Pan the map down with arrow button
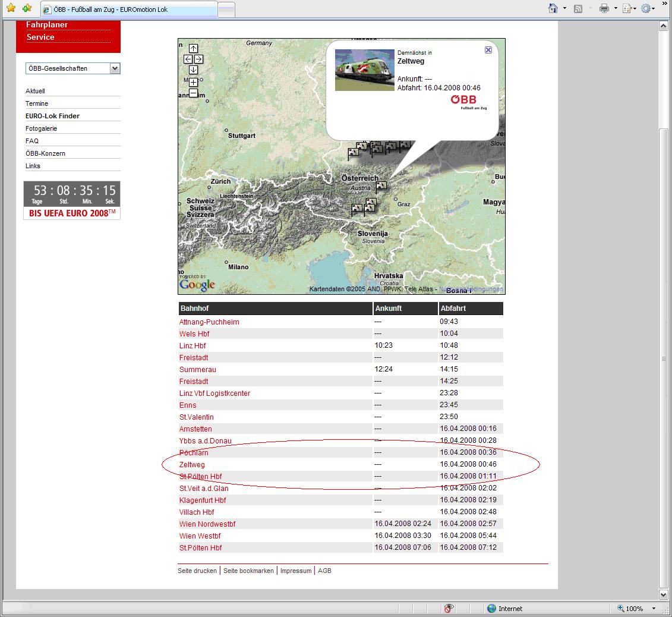This screenshot has height=617, width=672. (193, 70)
